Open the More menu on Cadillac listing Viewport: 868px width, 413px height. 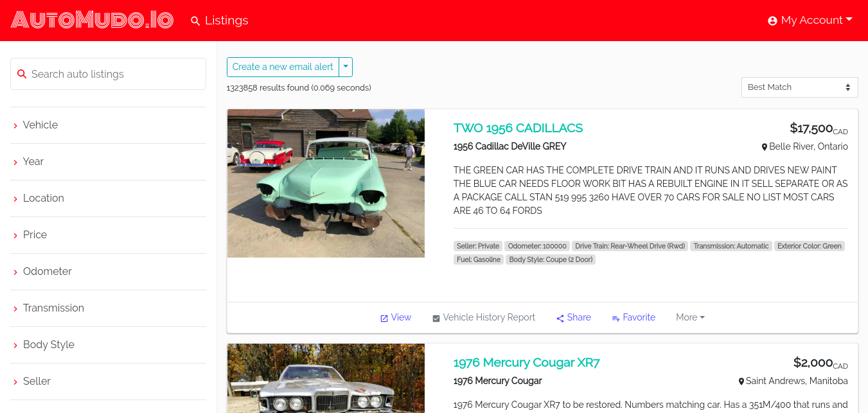point(690,317)
